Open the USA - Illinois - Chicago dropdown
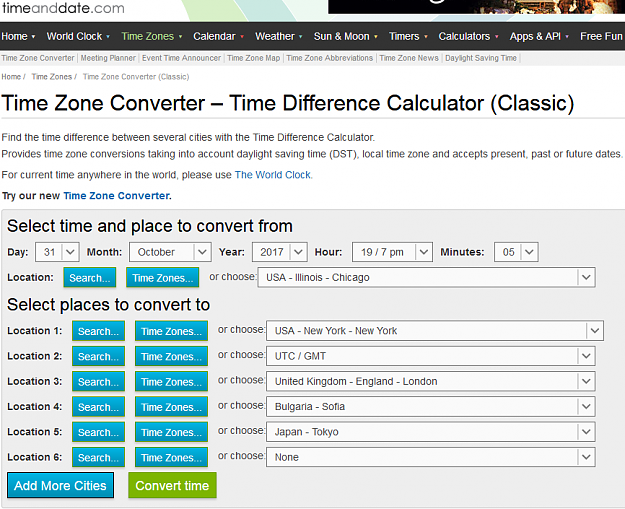The image size is (625, 509). click(x=426, y=277)
